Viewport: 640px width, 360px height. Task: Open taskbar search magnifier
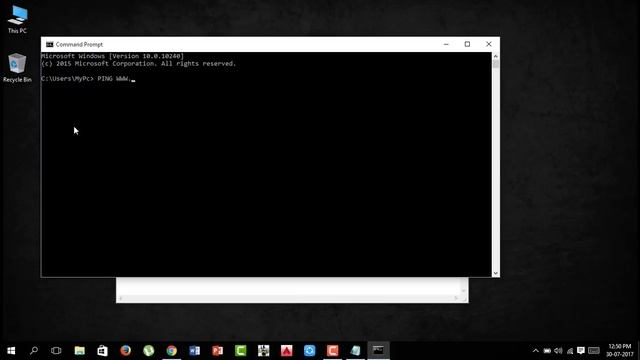(x=34, y=351)
